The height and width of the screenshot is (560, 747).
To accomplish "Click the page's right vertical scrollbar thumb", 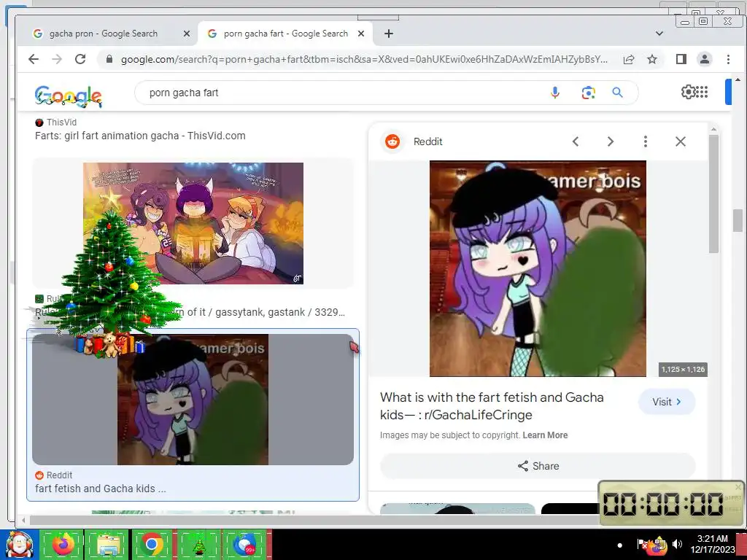I will click(737, 220).
